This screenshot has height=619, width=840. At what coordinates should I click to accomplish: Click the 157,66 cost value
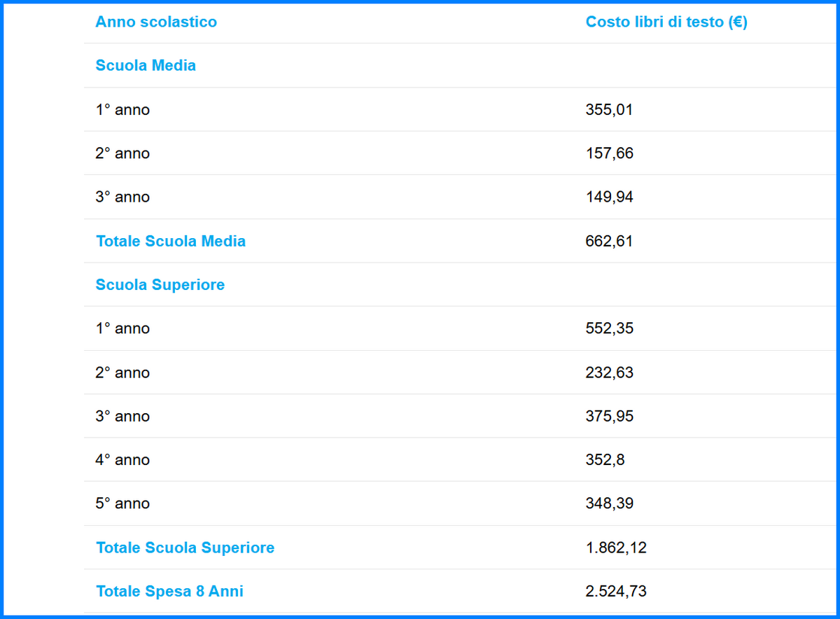click(609, 153)
